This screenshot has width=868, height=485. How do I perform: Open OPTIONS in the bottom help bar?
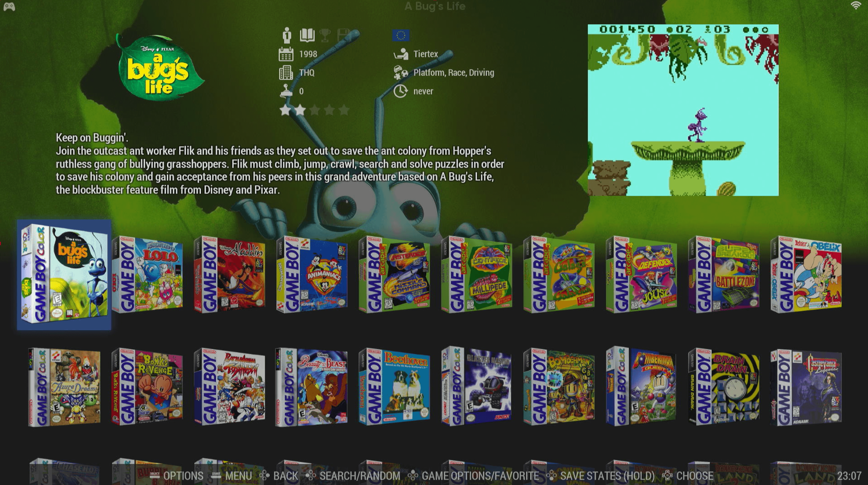pos(177,476)
